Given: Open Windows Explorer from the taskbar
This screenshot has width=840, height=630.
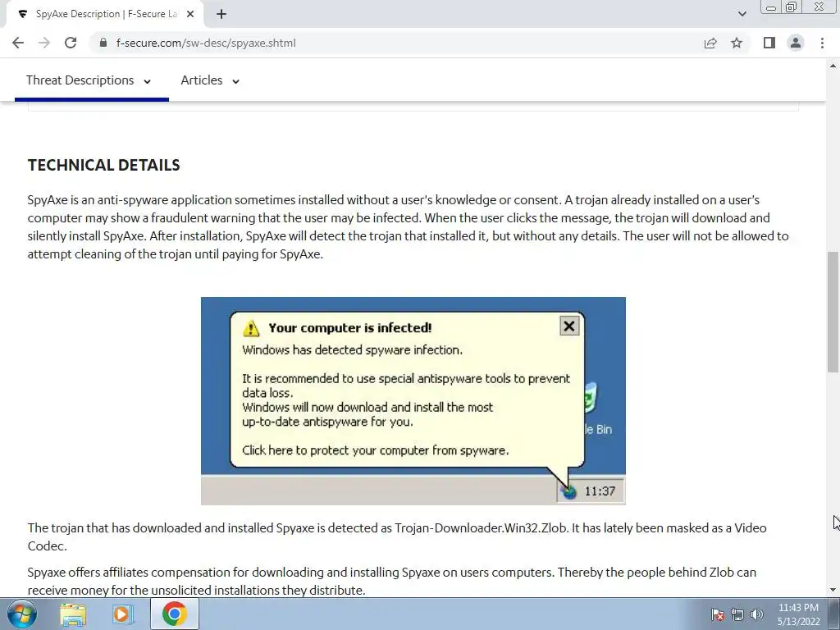Looking at the screenshot, I should (x=73, y=614).
